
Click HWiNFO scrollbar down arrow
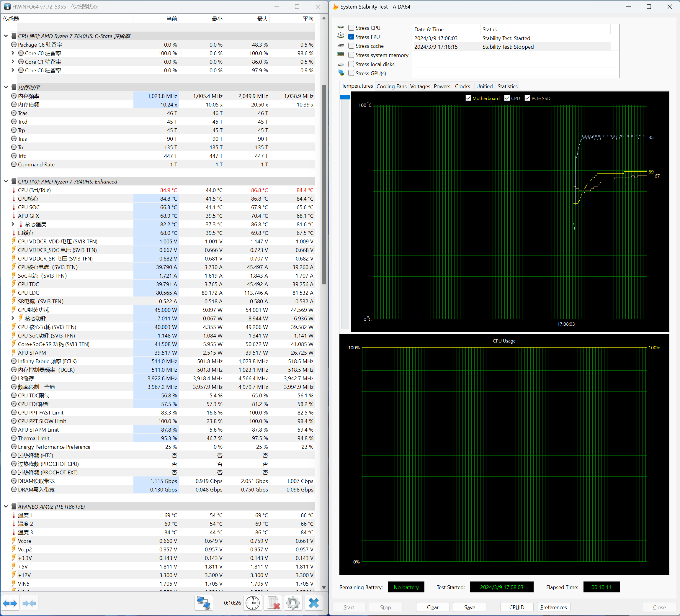coord(324,588)
